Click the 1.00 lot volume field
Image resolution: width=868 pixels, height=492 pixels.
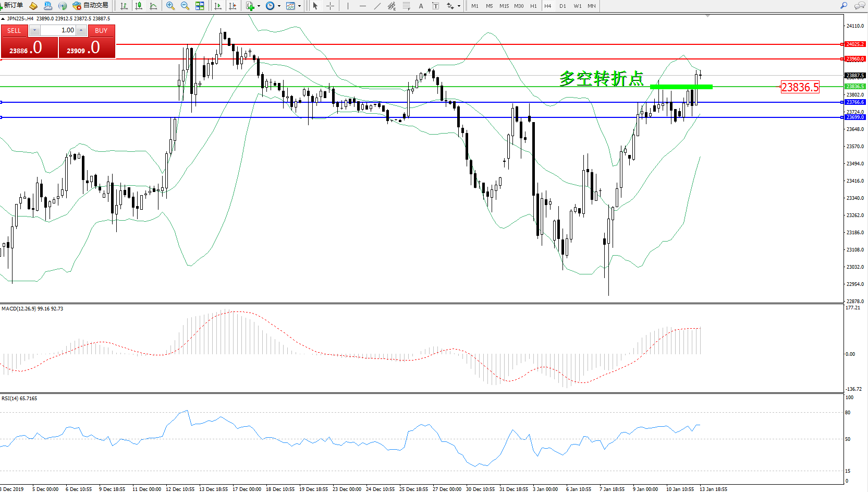(58, 30)
